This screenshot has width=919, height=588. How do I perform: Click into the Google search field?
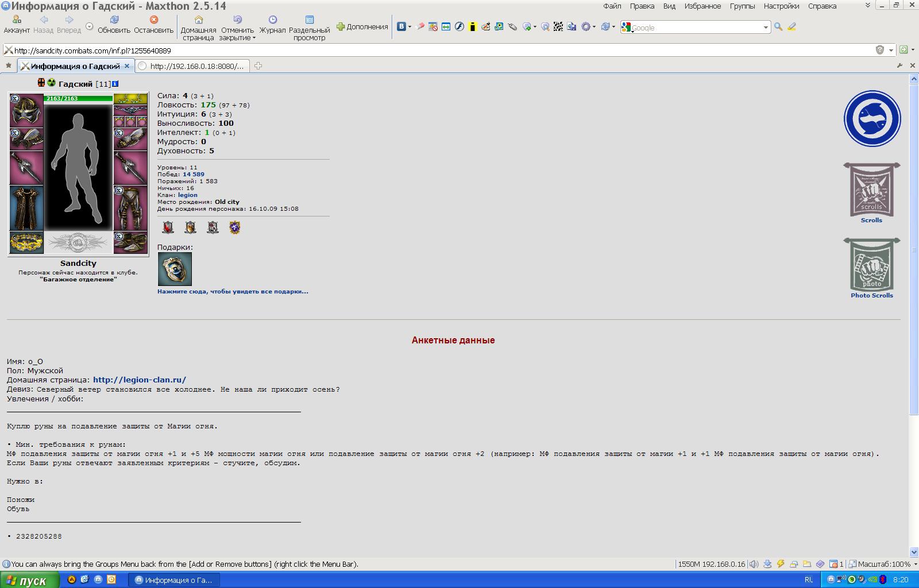pos(696,27)
